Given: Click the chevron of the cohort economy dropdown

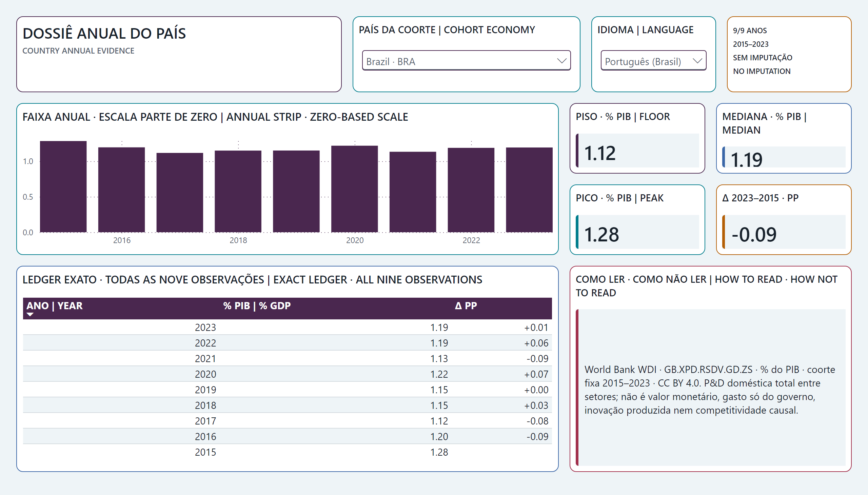Looking at the screenshot, I should click(562, 61).
